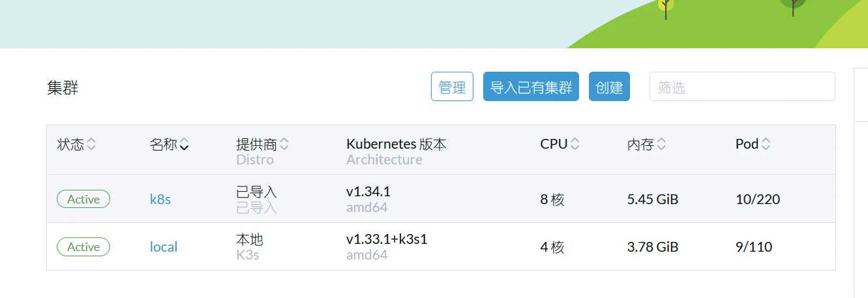Toggle the 名称 column sort arrow

(185, 145)
